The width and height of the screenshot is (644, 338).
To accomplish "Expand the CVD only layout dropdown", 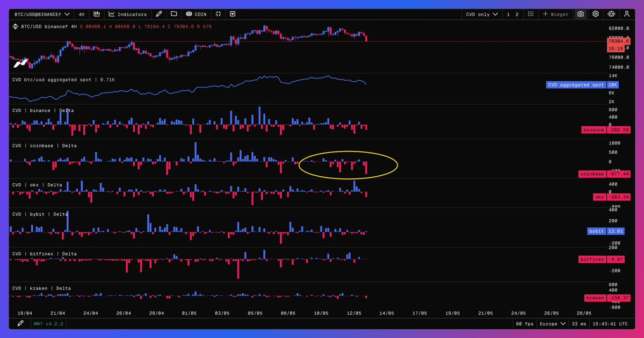I will point(482,14).
